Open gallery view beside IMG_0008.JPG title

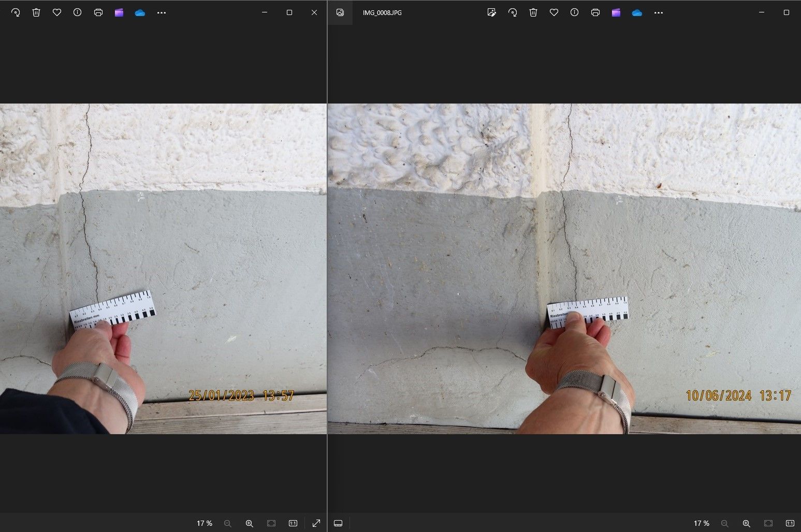(x=340, y=12)
